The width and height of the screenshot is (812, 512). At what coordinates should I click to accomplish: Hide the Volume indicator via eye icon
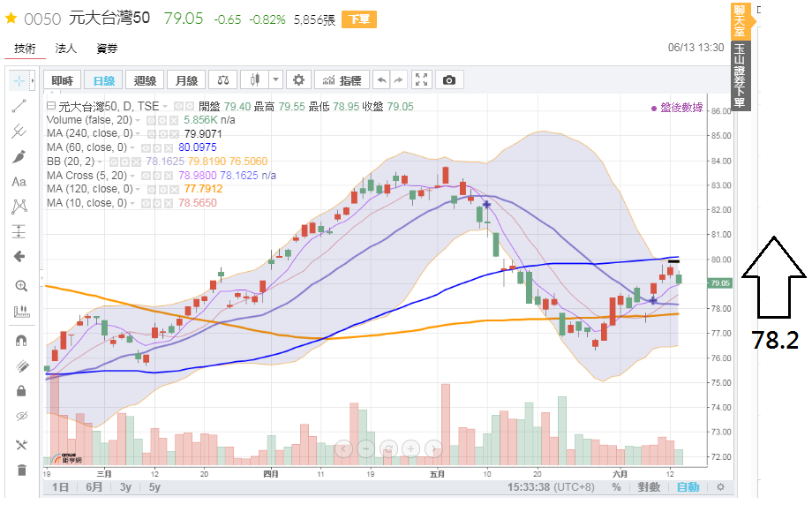(151, 120)
